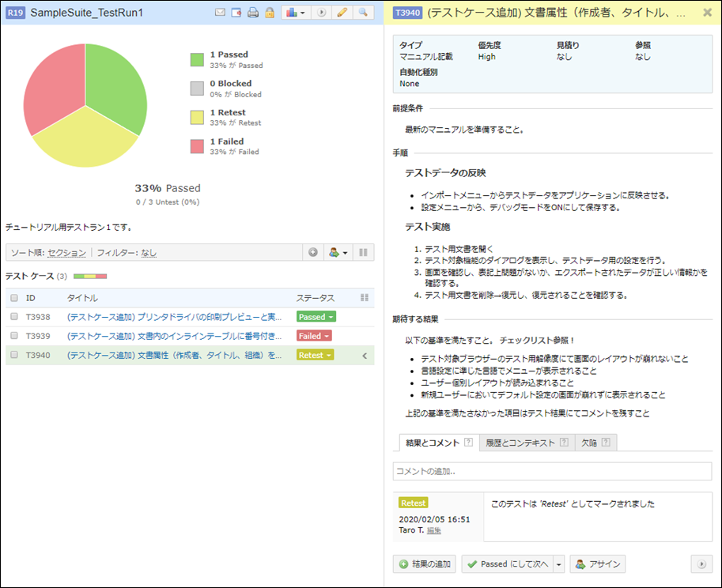Click the envelope email icon in the header

221,13
